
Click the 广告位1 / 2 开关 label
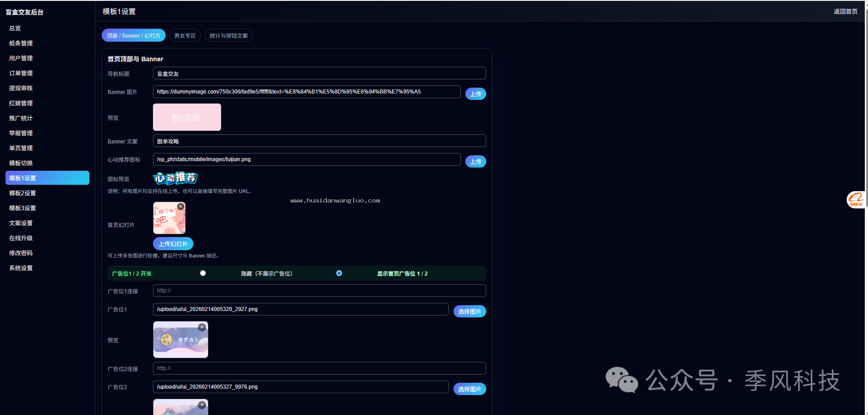tap(132, 274)
